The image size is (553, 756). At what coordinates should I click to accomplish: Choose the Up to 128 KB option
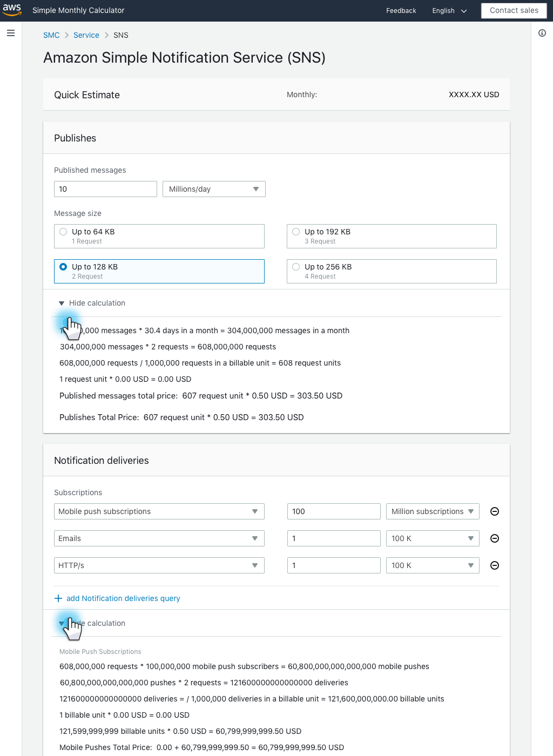63,267
